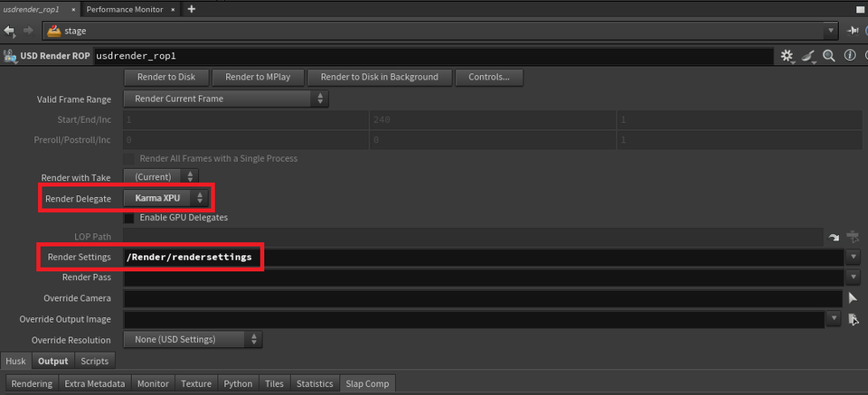Screen dimensions: 868x395
Task: Add a new pane tab with plus
Action: click(x=191, y=9)
